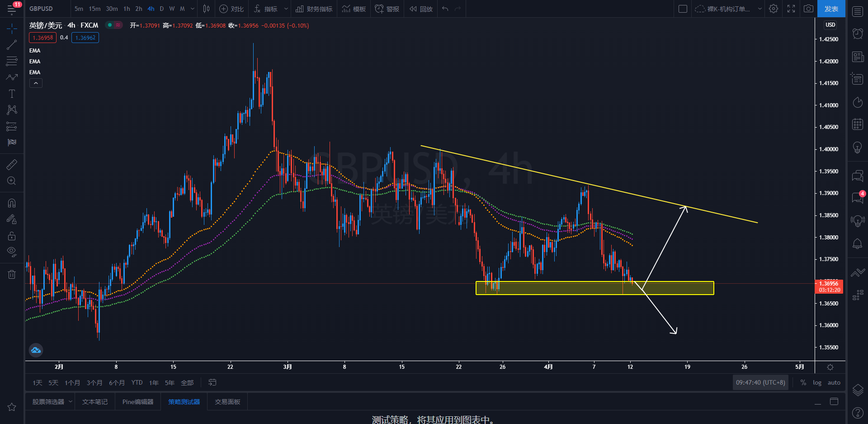Select the trend line drawing tool
The width and height of the screenshot is (868, 424).
[12, 45]
